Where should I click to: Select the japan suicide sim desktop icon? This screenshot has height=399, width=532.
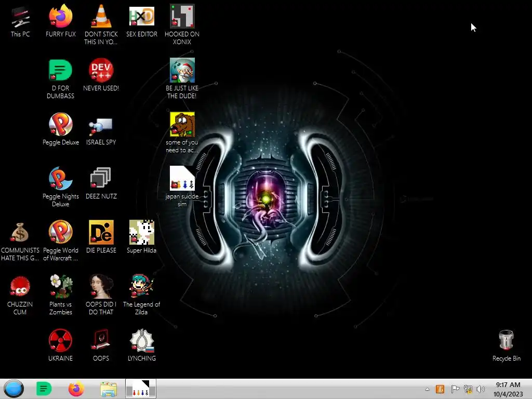[182, 187]
